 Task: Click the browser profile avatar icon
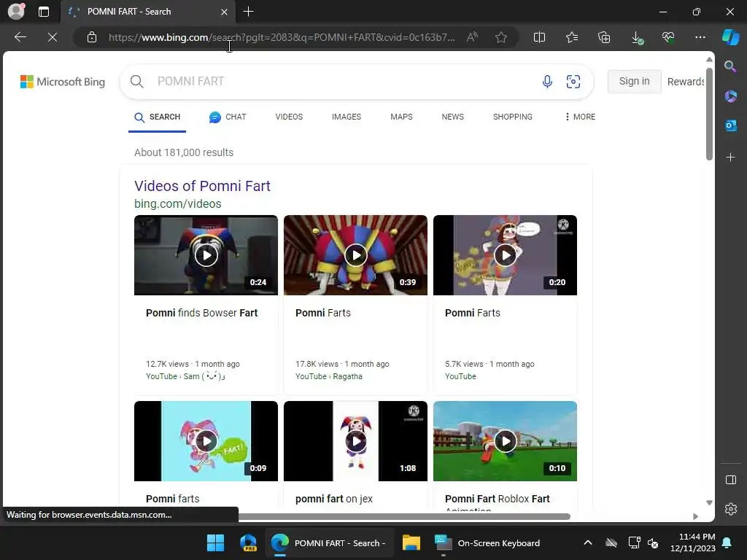pyautogui.click(x=16, y=12)
